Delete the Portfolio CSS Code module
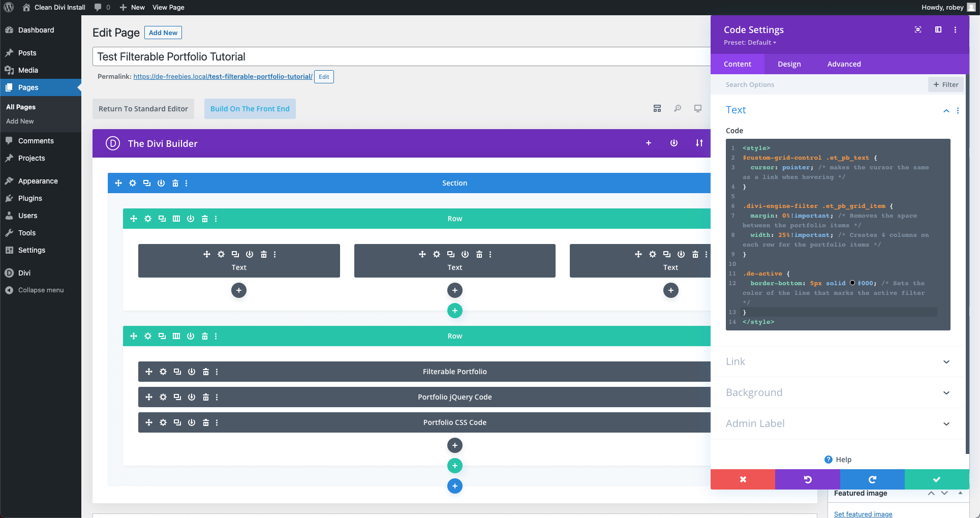 click(206, 422)
